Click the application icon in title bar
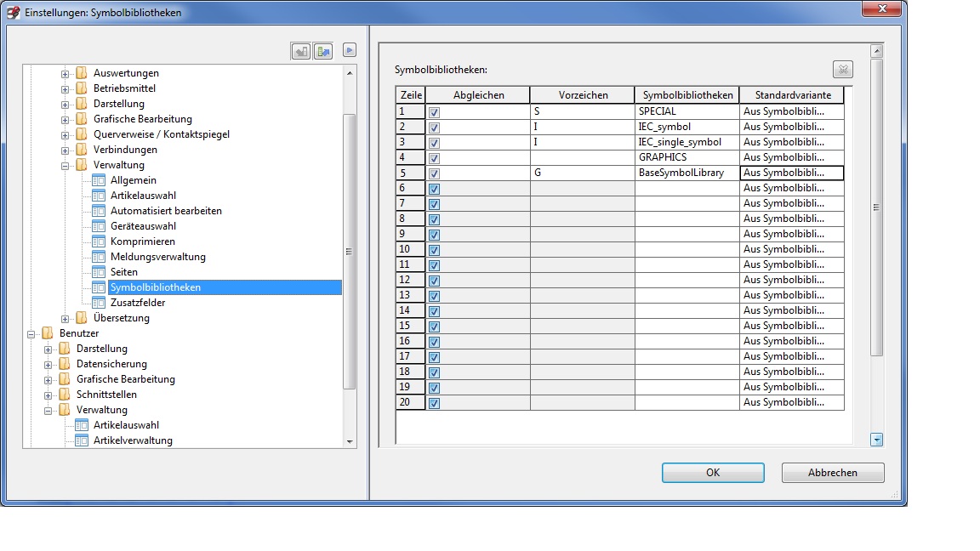The image size is (980, 551). (x=13, y=13)
